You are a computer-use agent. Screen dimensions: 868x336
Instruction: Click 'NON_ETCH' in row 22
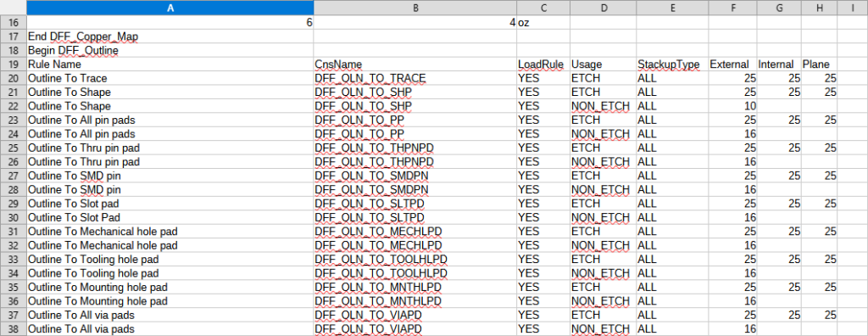[604, 106]
